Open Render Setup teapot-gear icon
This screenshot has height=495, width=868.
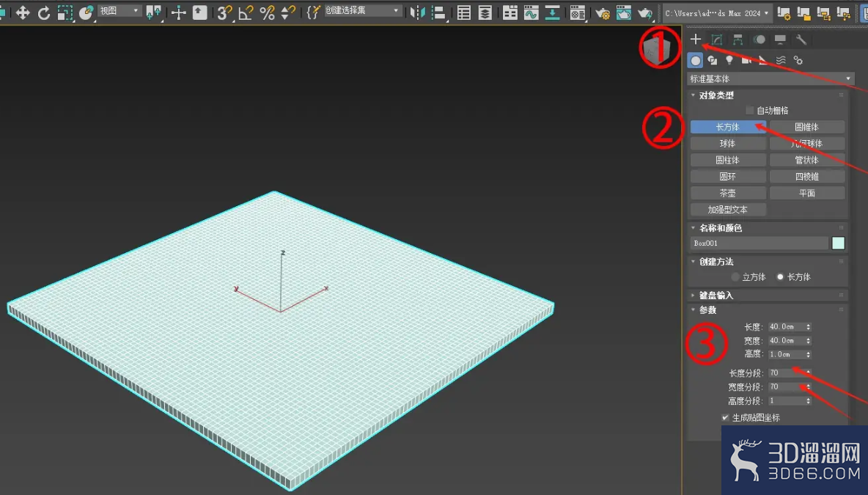point(603,12)
